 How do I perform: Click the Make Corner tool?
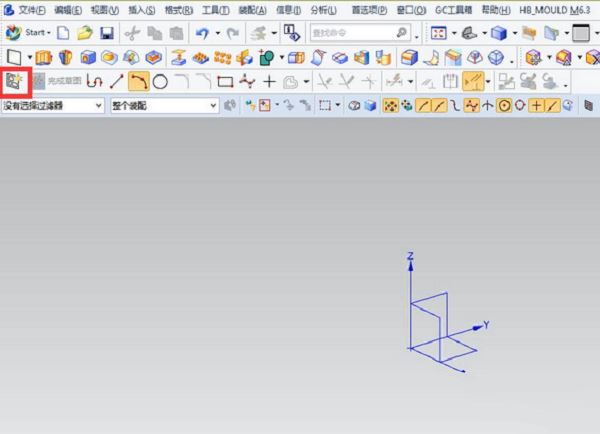369,81
